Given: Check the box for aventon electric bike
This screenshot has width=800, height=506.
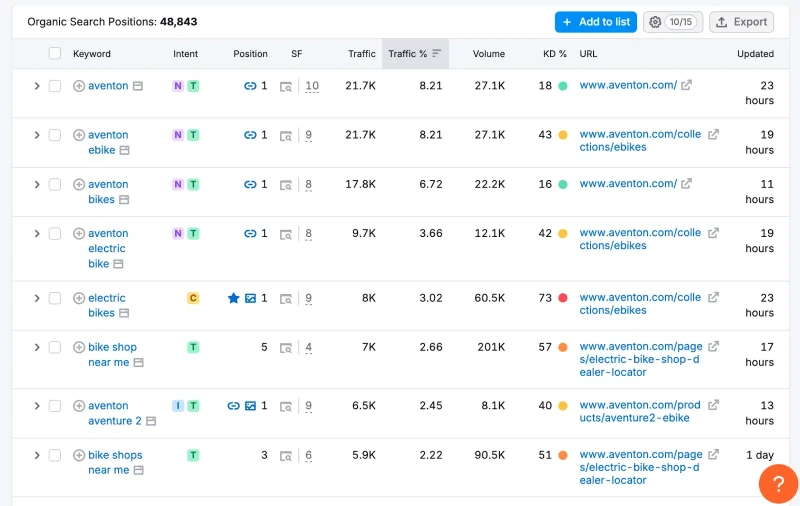Looking at the screenshot, I should (55, 234).
